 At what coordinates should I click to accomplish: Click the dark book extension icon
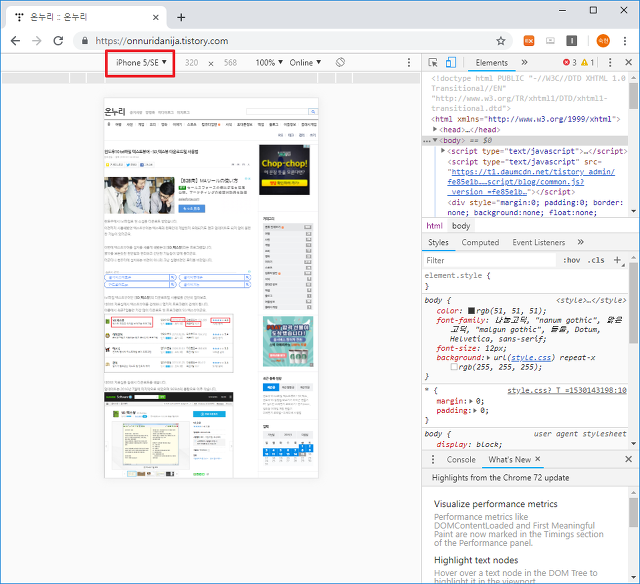click(x=571, y=40)
